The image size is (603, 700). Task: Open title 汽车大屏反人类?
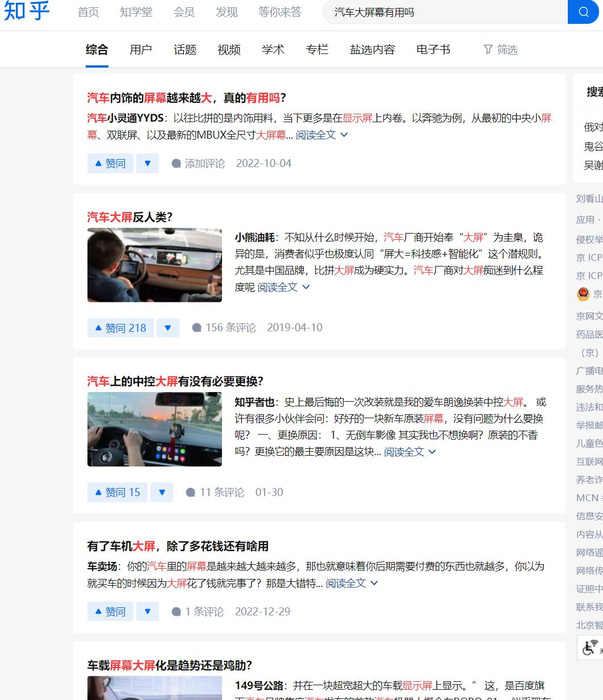129,217
